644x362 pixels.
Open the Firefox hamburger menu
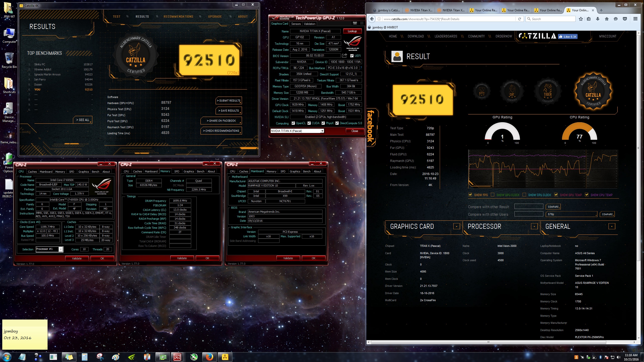point(635,19)
